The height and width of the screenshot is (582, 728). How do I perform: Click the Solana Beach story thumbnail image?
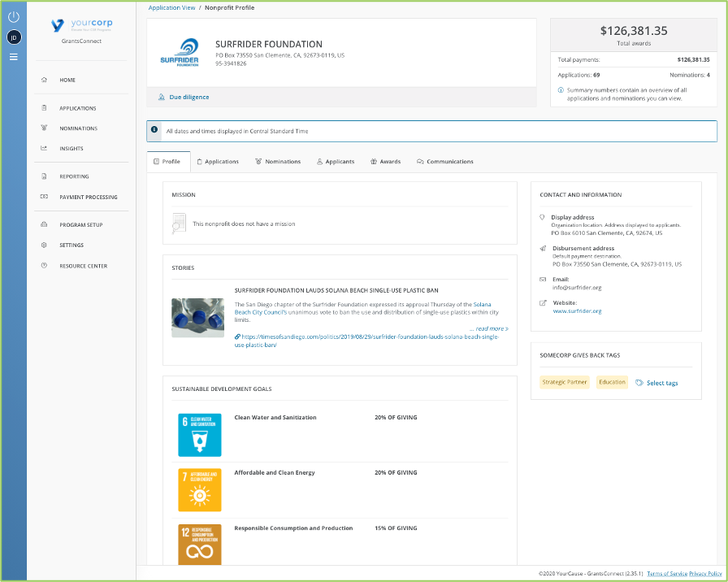coord(197,317)
